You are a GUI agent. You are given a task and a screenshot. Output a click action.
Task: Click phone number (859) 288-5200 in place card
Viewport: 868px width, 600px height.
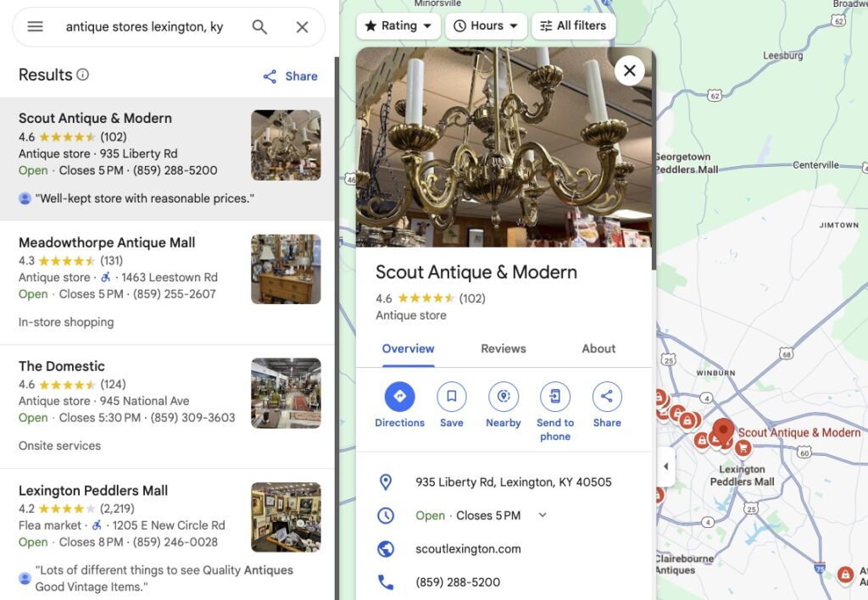tap(458, 582)
